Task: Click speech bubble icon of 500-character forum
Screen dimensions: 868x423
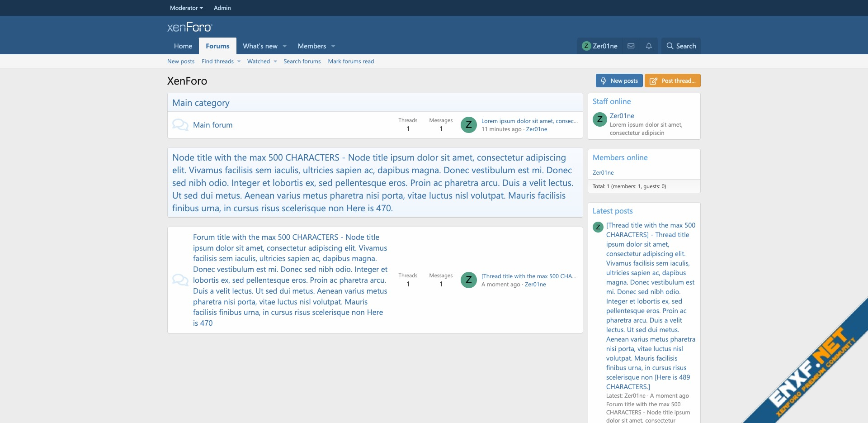Action: click(x=180, y=280)
